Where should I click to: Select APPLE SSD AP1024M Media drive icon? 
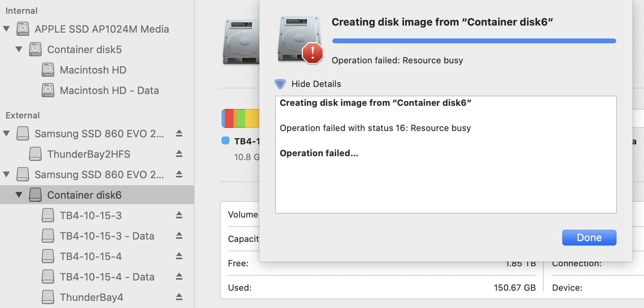23,29
